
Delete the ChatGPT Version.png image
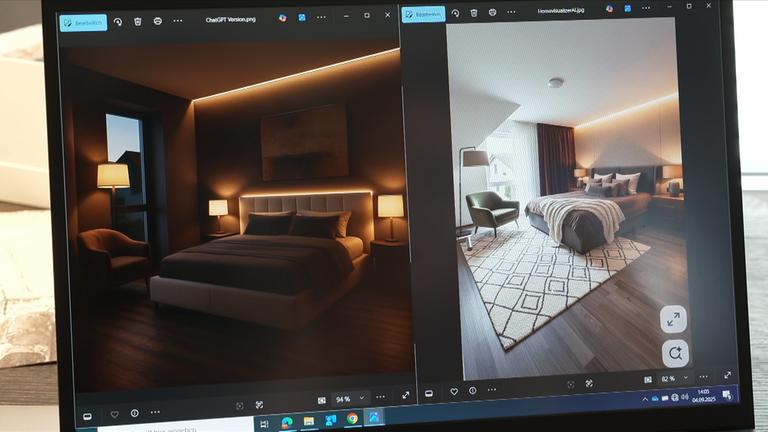pyautogui.click(x=137, y=21)
